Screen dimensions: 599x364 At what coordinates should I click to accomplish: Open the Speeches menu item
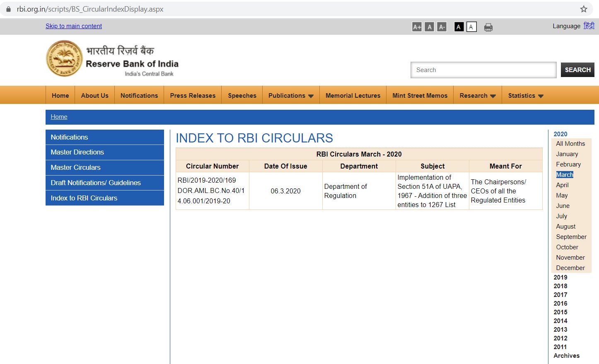pos(242,95)
